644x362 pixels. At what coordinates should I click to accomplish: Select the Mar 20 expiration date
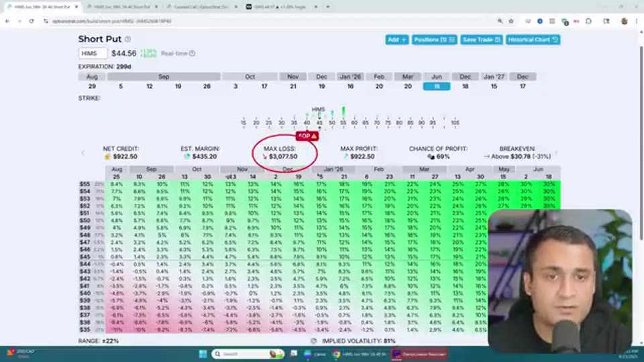408,86
